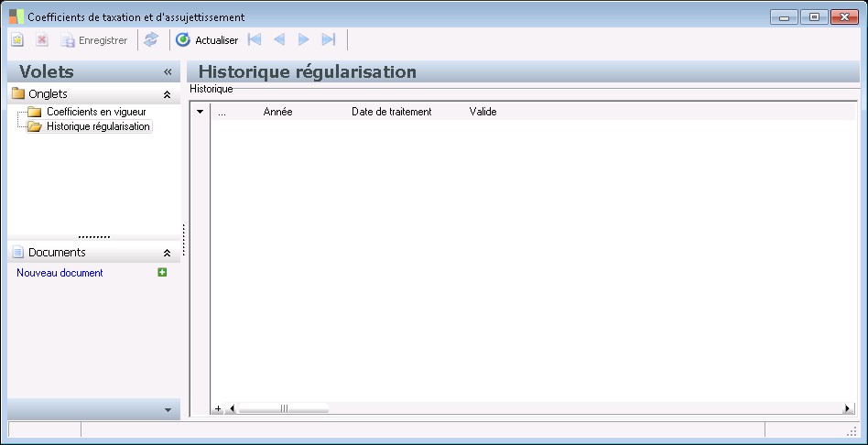868x445 pixels.
Task: Click the New record toolbar icon
Action: pyautogui.click(x=17, y=40)
